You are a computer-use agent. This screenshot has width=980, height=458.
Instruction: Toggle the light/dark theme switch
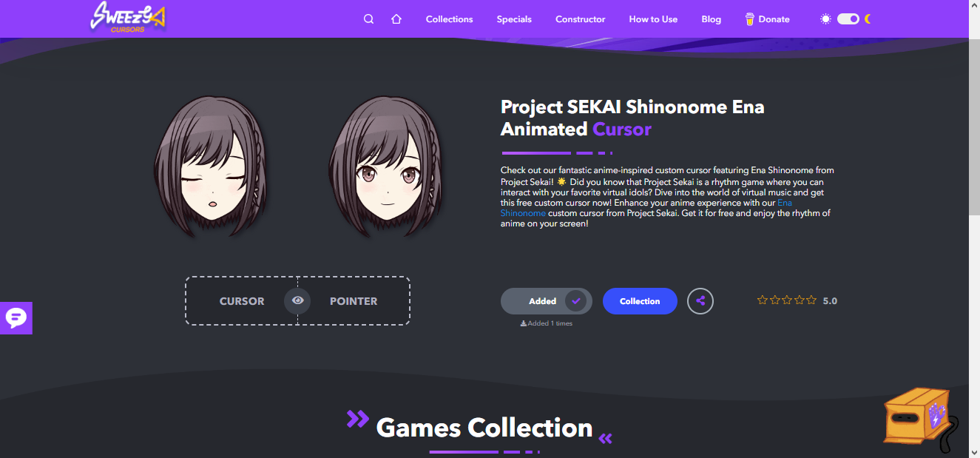pyautogui.click(x=848, y=19)
